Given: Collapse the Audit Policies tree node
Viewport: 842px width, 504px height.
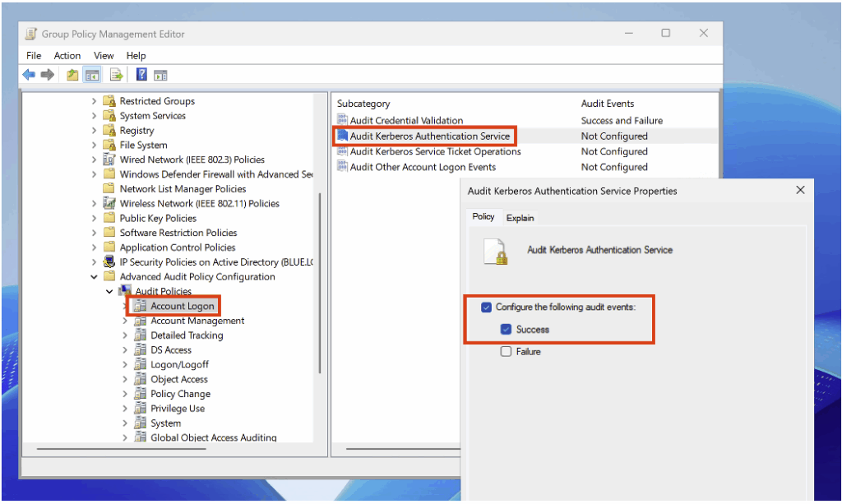Looking at the screenshot, I should coord(109,292).
